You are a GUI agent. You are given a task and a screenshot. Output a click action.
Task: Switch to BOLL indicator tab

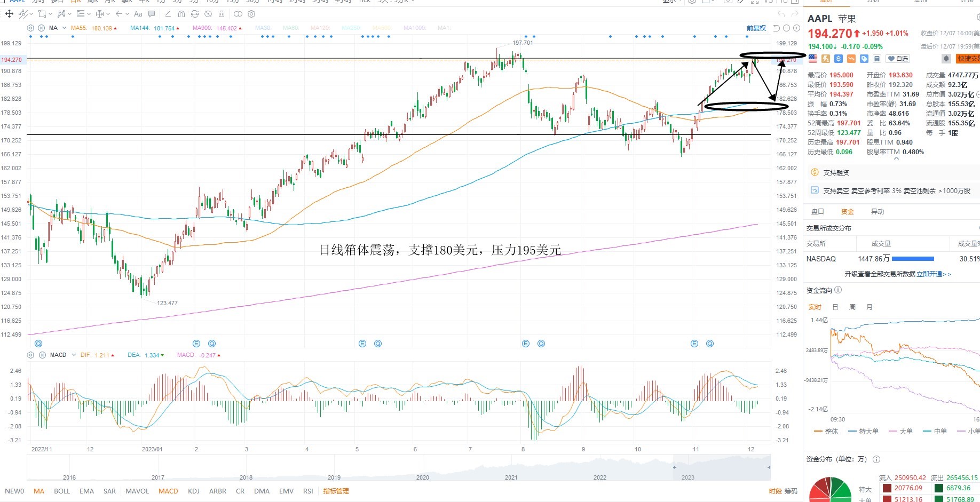(x=62, y=491)
